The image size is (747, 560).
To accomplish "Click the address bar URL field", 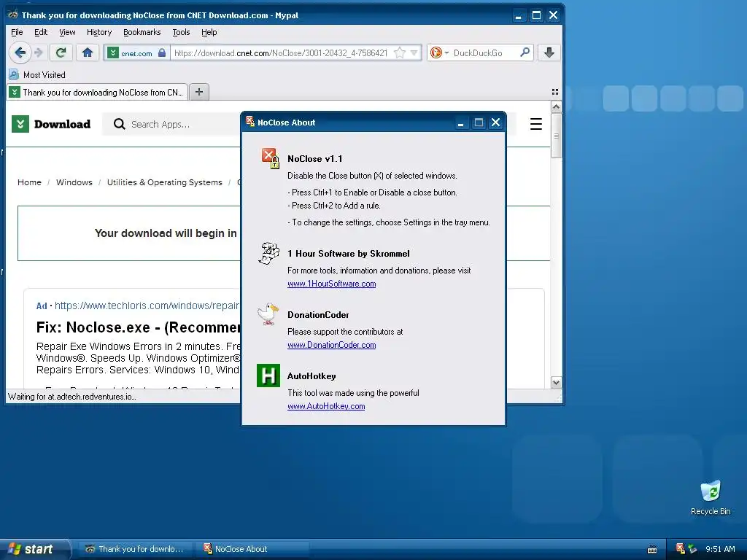I will (x=281, y=52).
